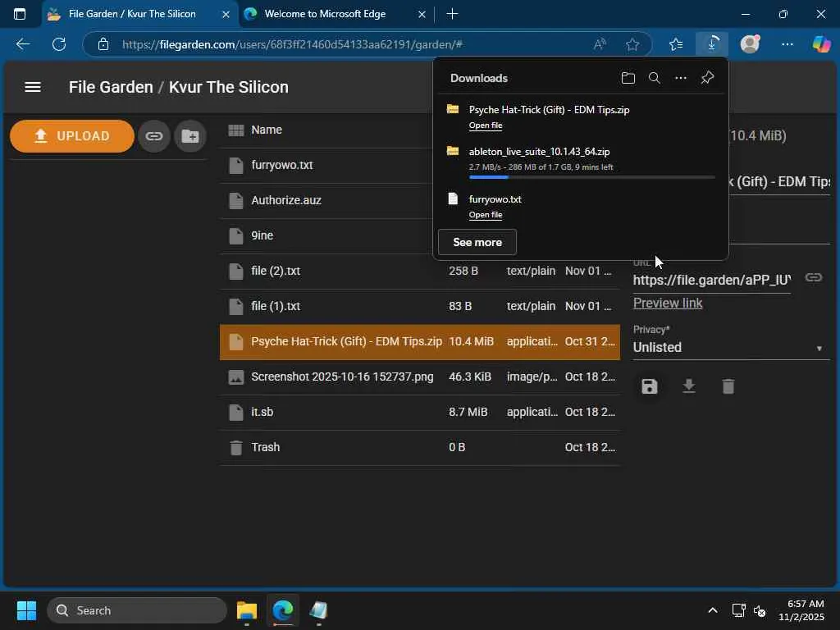Create a new folder with folder-plus icon

point(190,136)
